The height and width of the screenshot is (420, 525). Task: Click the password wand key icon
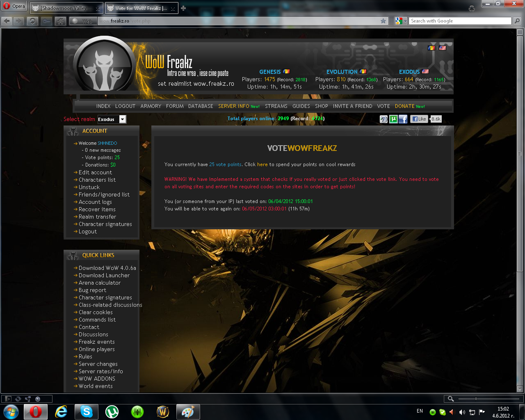coord(46,21)
